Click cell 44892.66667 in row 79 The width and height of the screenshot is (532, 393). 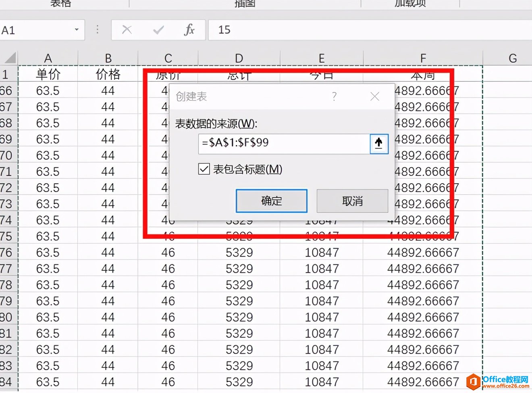point(423,301)
